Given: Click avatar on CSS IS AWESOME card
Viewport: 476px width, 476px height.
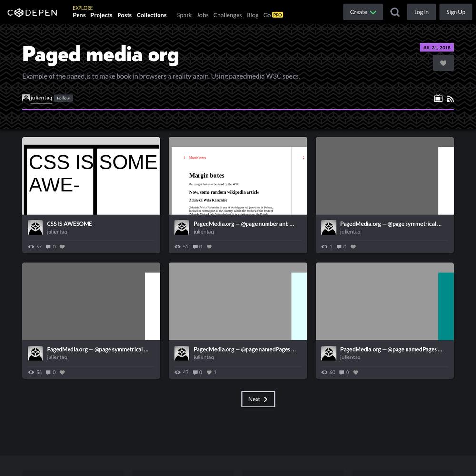Looking at the screenshot, I should point(35,228).
